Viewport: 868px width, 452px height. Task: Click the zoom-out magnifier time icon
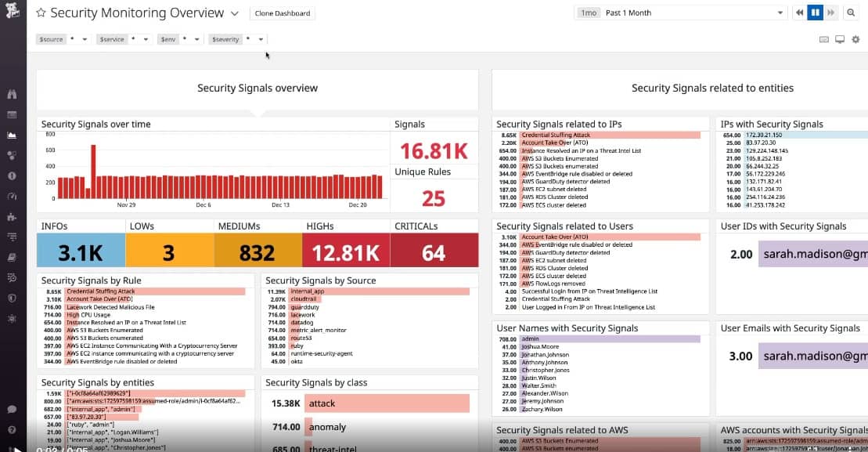851,13
